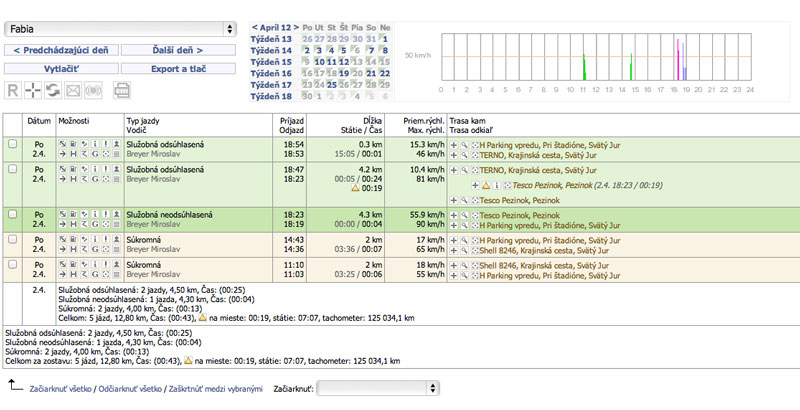Select Týždeň 17 in the calendar
The image size is (800, 410).
271,85
